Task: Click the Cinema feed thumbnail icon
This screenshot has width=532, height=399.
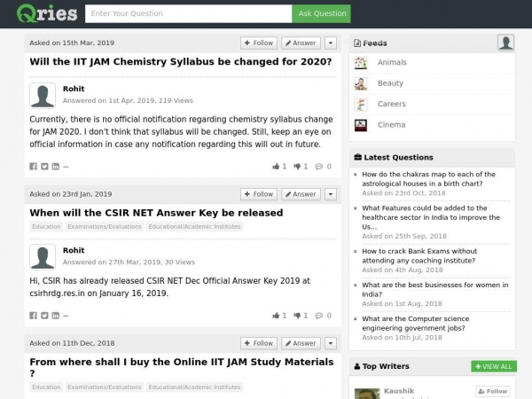Action: point(361,126)
